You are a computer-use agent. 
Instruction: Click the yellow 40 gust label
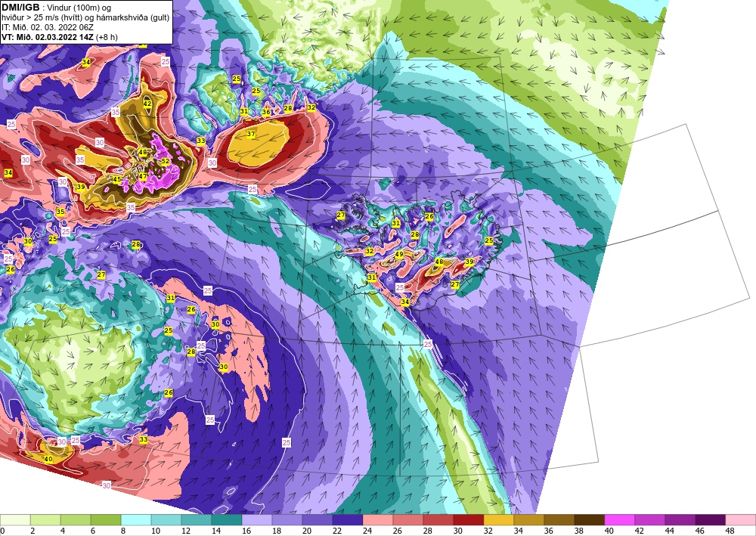pos(48,459)
